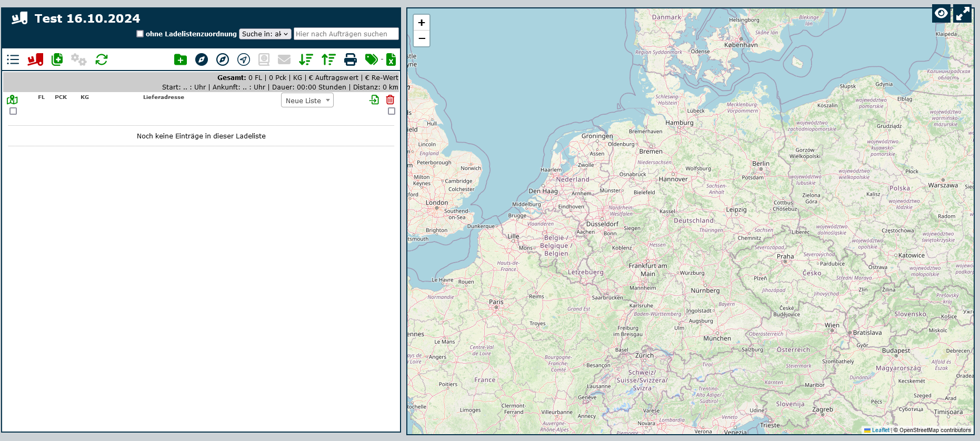Viewport: 980px width, 441px height.
Task: Click the green duplicate list icon
Action: [x=57, y=59]
